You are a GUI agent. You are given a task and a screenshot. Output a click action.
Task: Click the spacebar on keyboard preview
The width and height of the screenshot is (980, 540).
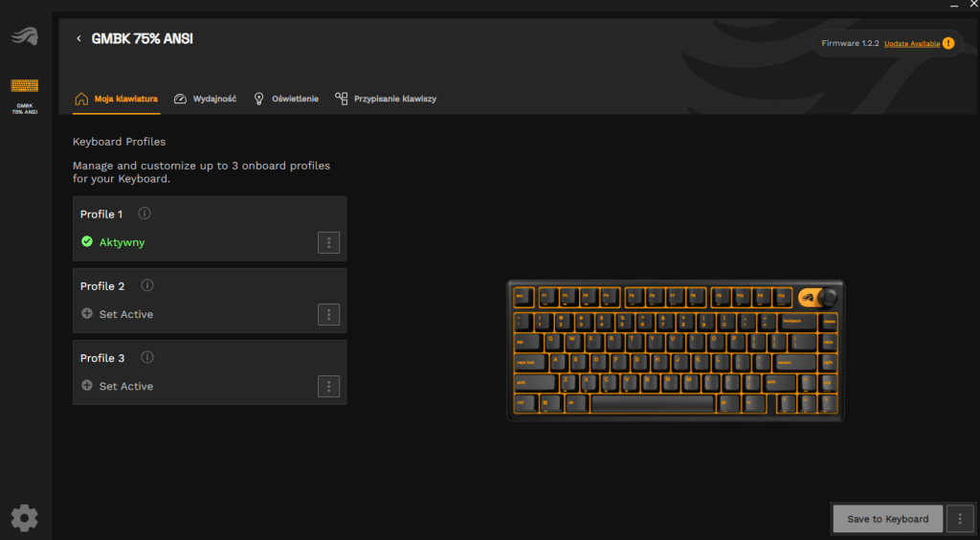click(653, 404)
